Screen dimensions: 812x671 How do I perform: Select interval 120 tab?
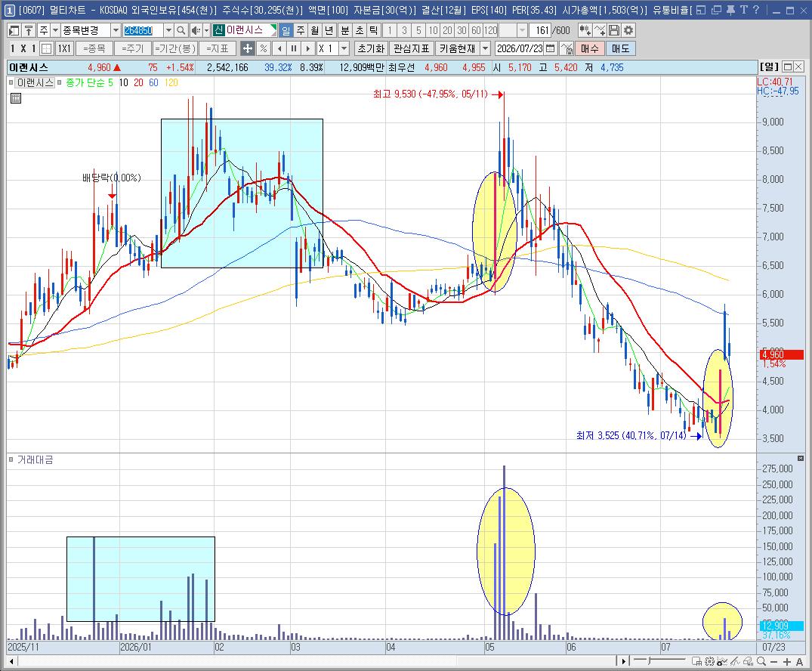click(x=490, y=30)
